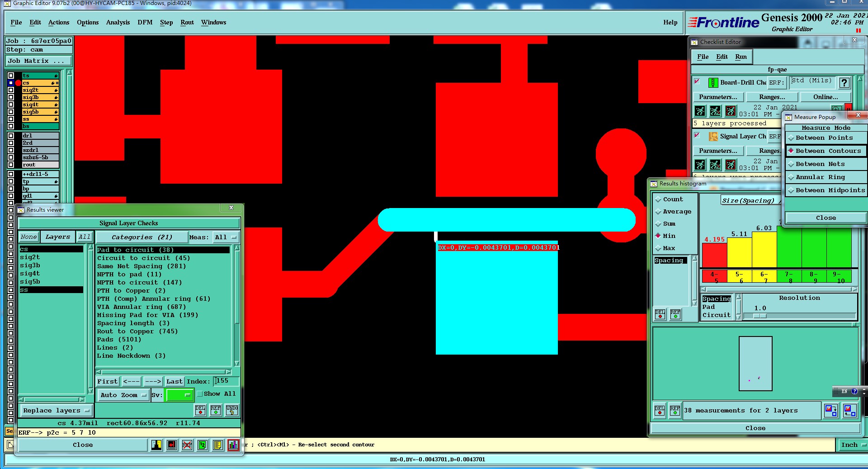The image size is (868, 469).
Task: Click histogram import icon with up arrow
Action: click(x=850, y=411)
